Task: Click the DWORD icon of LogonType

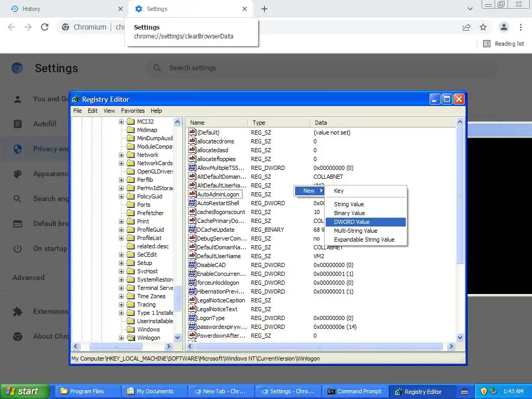Action: [x=192, y=317]
